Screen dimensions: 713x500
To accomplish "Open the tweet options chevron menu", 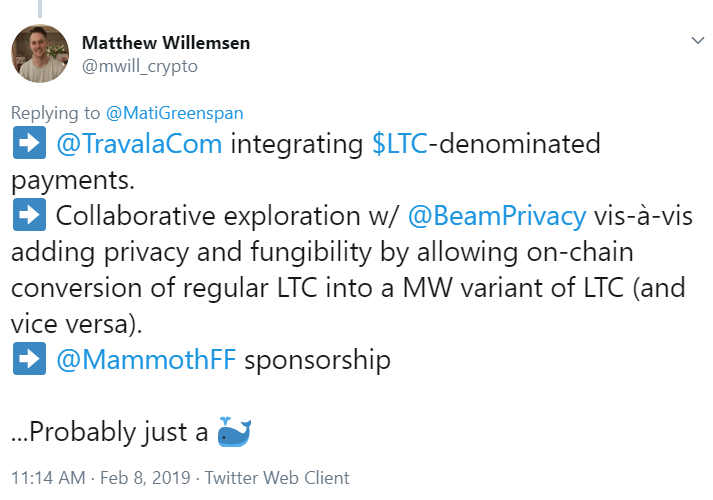I will [698, 41].
